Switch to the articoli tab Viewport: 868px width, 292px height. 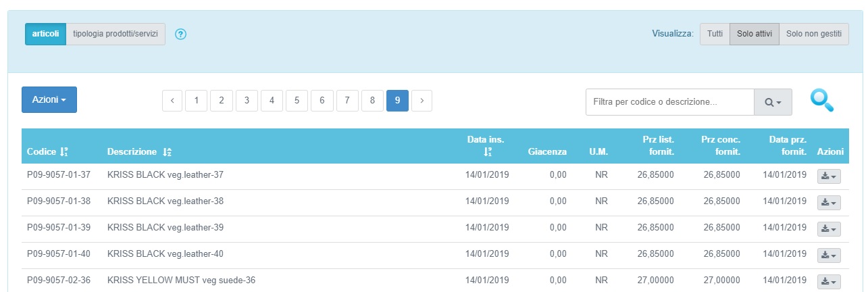coord(45,34)
